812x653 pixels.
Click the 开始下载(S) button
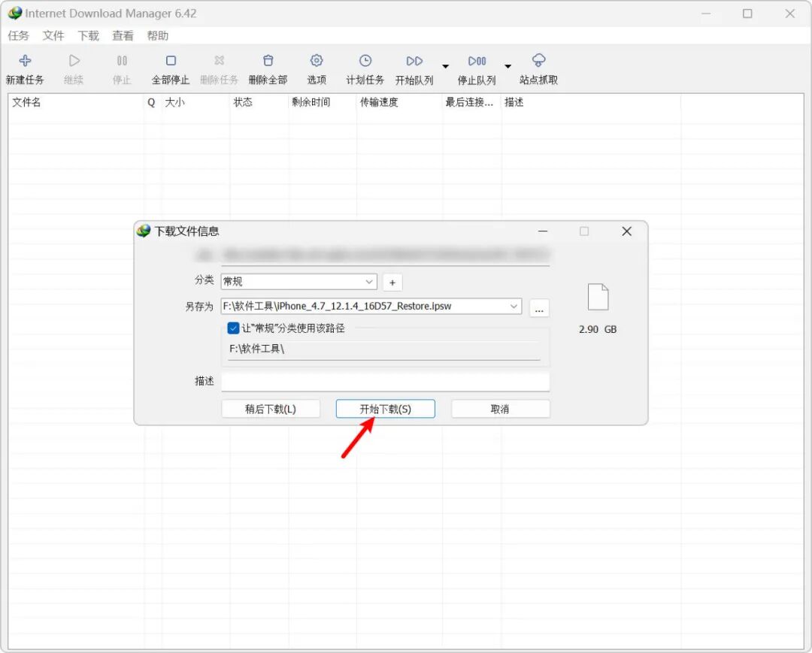coord(385,409)
